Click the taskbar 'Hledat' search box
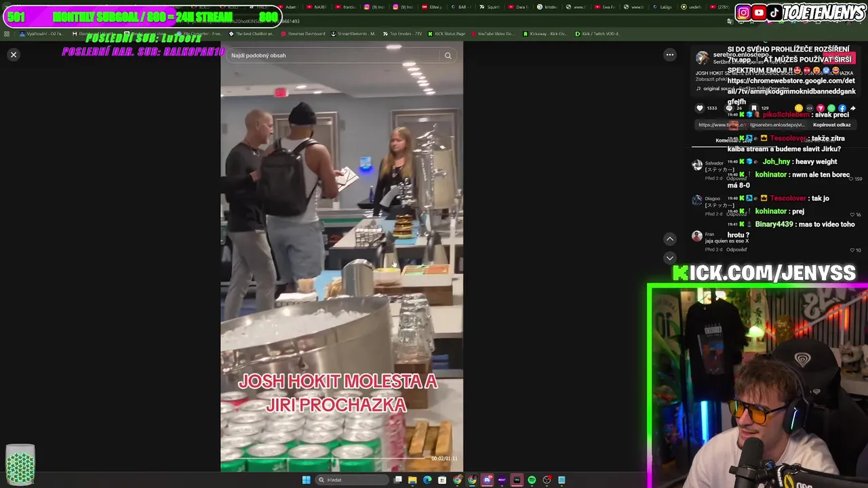 point(353,480)
